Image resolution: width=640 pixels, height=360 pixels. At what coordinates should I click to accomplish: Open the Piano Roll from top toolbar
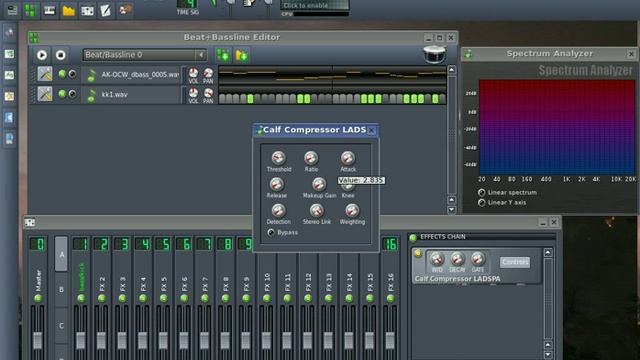[49, 10]
